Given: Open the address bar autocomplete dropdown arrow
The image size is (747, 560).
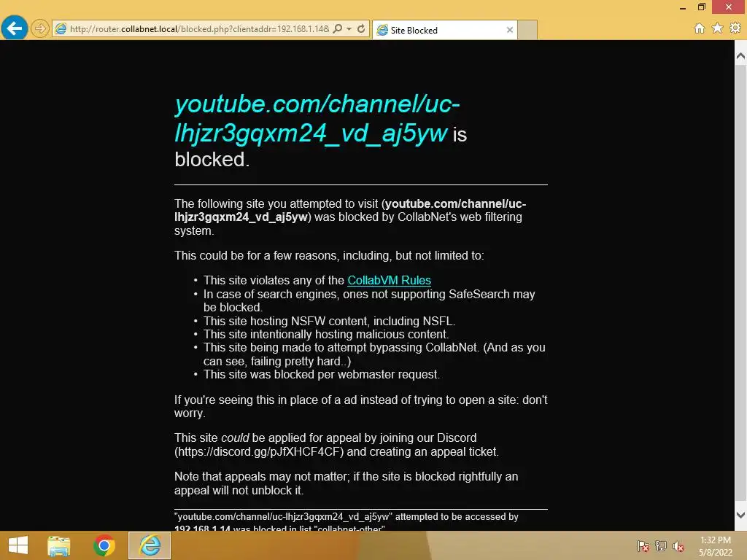Looking at the screenshot, I should point(349,28).
